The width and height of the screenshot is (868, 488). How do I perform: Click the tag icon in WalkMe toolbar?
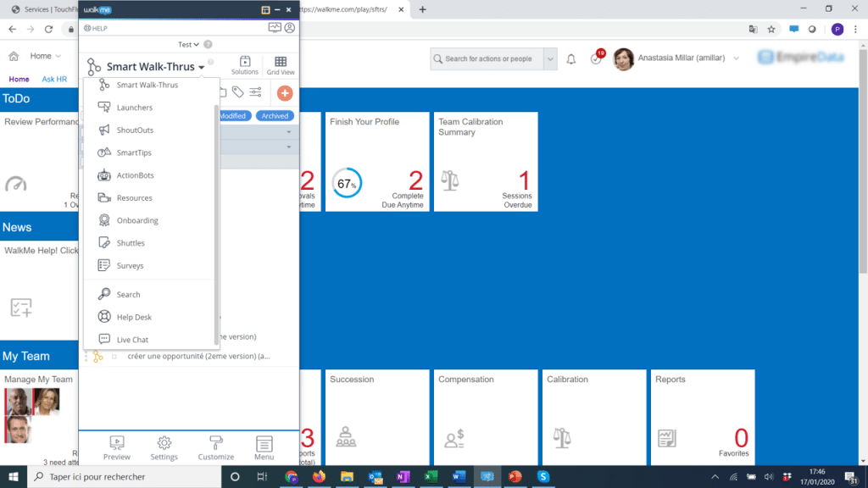coord(238,91)
